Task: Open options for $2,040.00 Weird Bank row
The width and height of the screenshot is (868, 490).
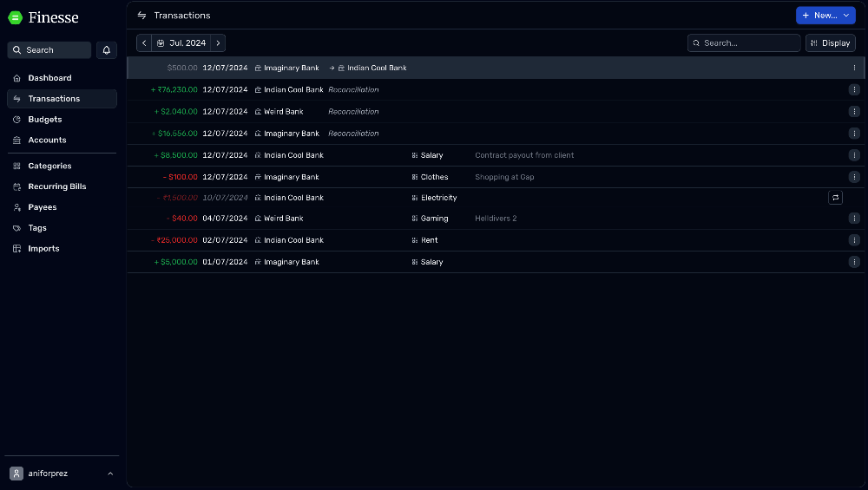Action: tap(854, 111)
